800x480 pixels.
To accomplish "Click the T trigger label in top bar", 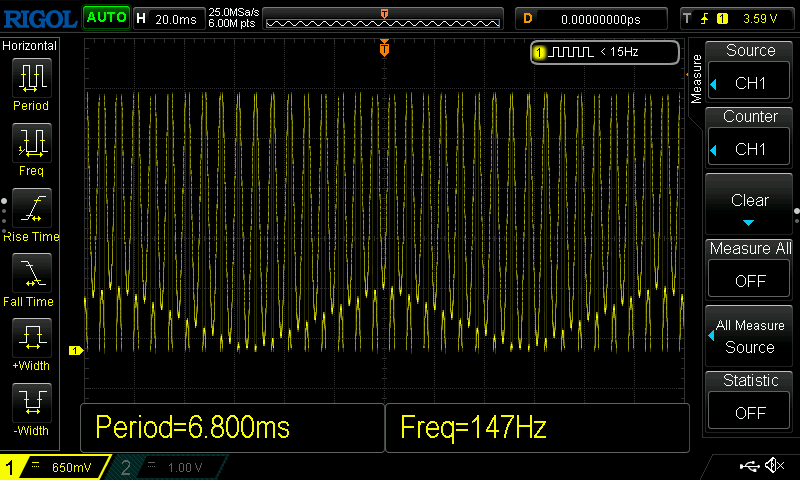I will point(687,19).
